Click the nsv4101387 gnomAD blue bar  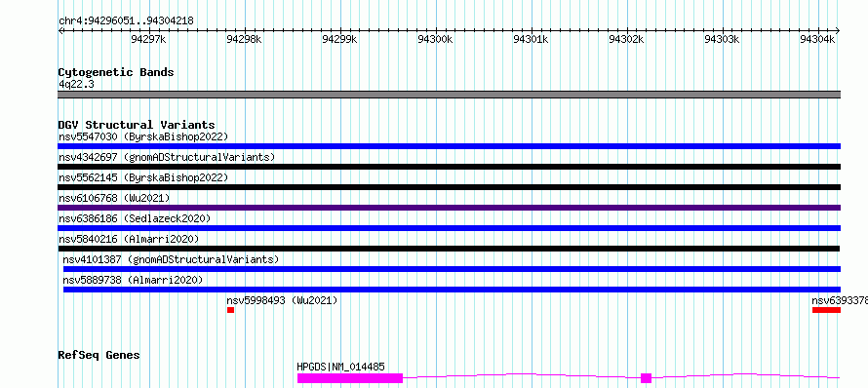pos(452,269)
